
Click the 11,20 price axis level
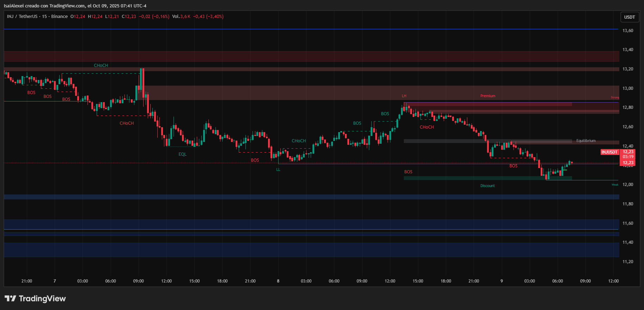coord(628,262)
